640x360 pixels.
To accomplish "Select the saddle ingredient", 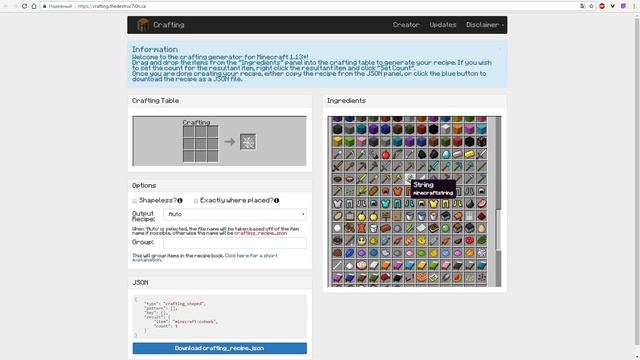I will 458,216.
